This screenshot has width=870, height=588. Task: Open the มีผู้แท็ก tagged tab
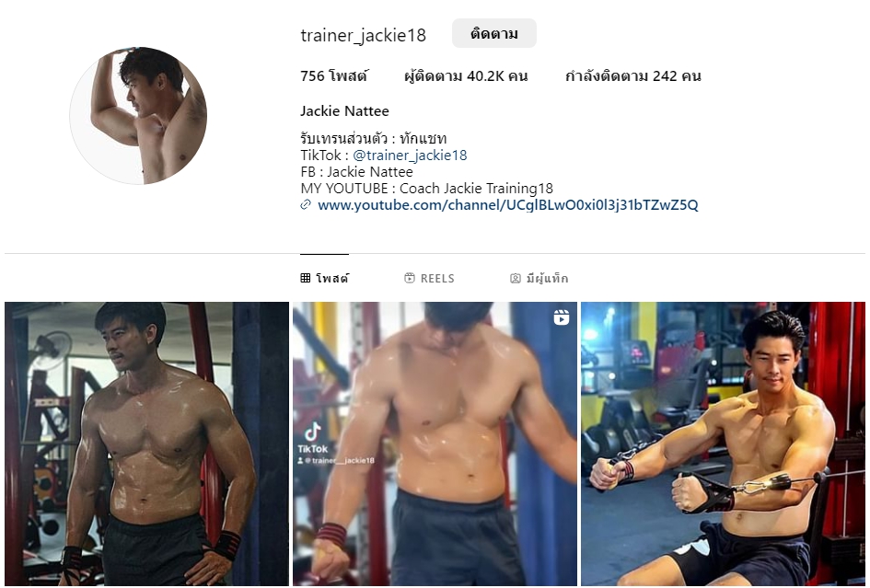tap(539, 279)
